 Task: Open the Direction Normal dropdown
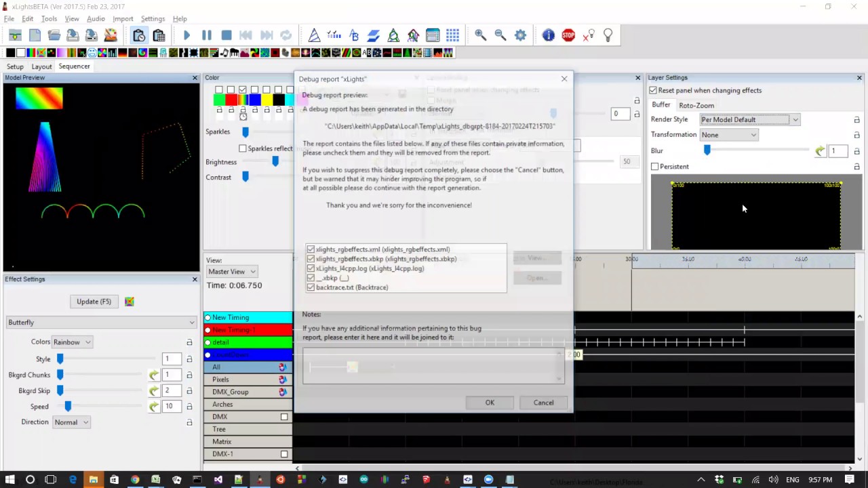71,422
